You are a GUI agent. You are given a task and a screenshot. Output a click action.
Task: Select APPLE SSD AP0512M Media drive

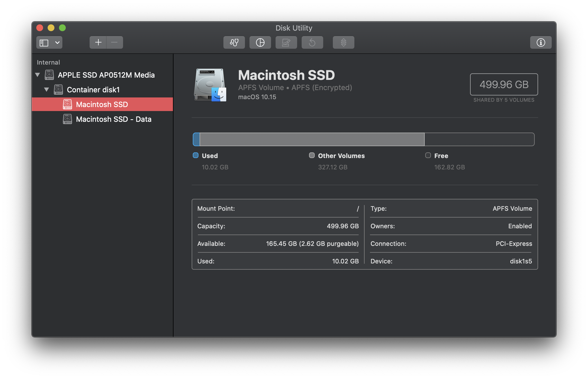click(x=102, y=75)
